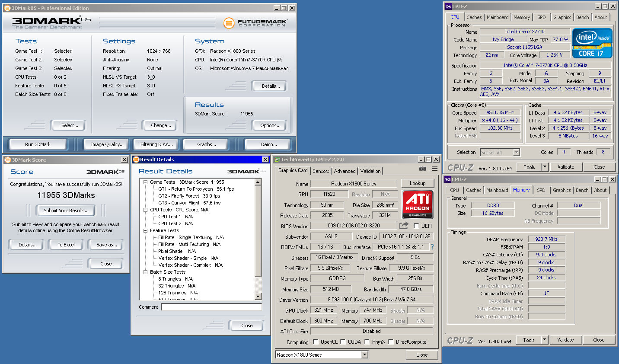Click the BIOS export arrow icon in GPU-Z
The width and height of the screenshot is (619, 364).
pos(404,225)
